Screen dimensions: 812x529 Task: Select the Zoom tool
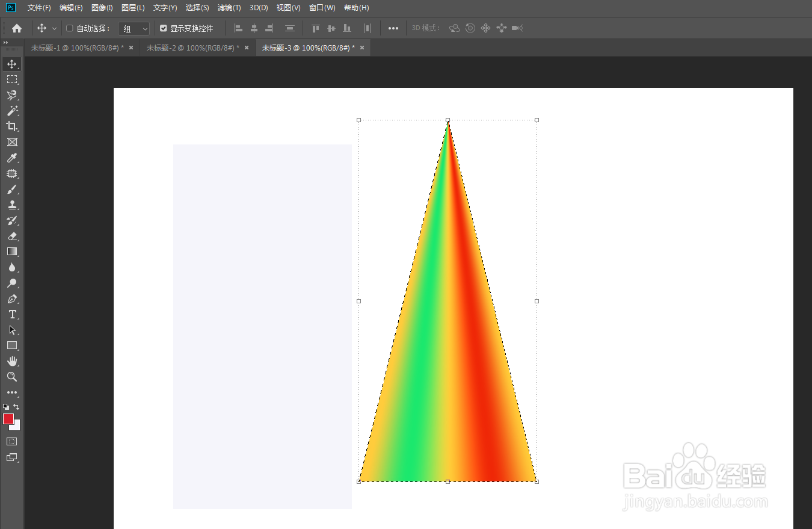[12, 377]
